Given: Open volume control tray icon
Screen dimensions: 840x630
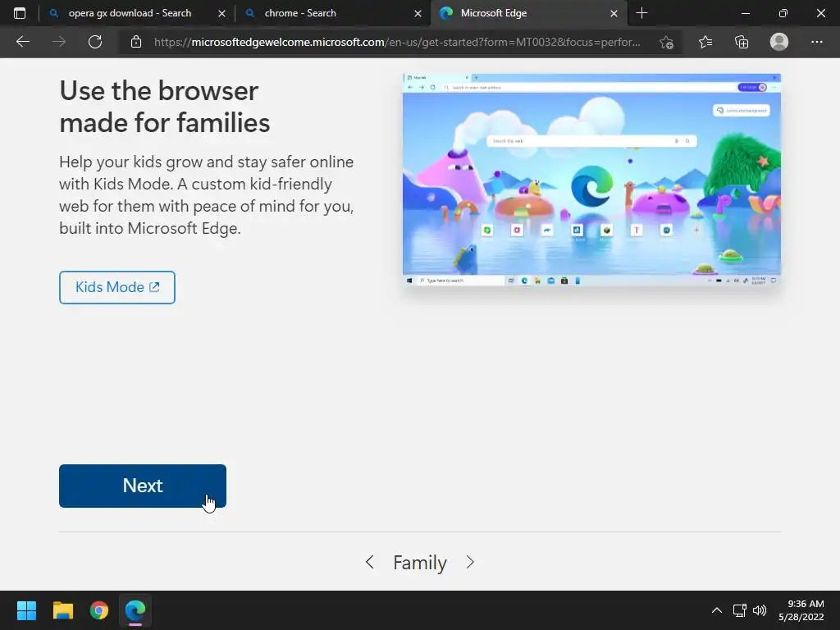Looking at the screenshot, I should coord(759,610).
